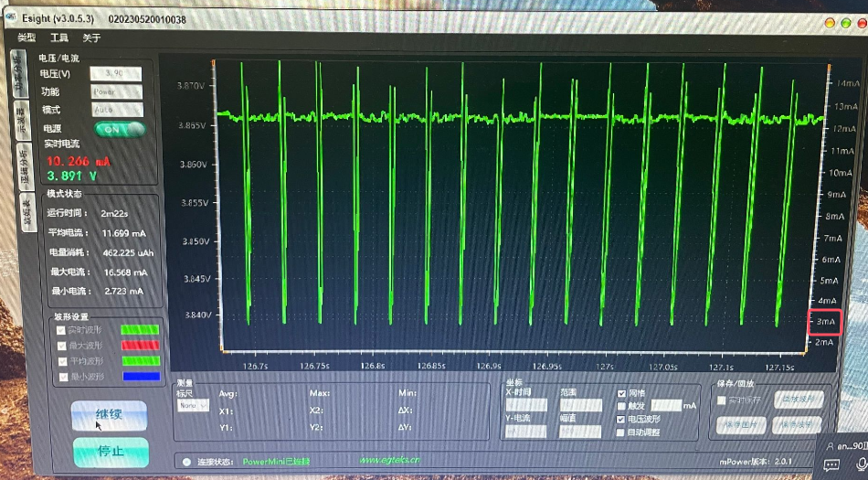
Task: Click the 电压(V) input field showing 3.90
Action: coord(116,74)
